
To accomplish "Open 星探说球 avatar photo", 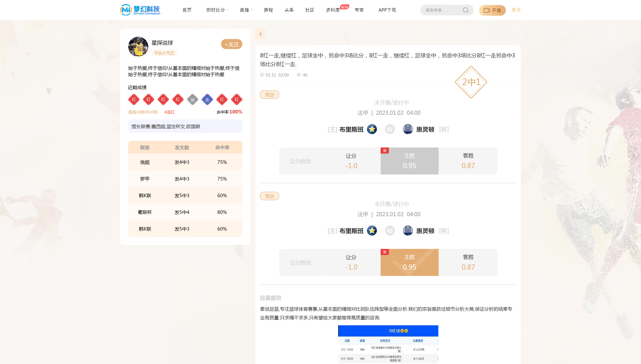I will pyautogui.click(x=138, y=47).
